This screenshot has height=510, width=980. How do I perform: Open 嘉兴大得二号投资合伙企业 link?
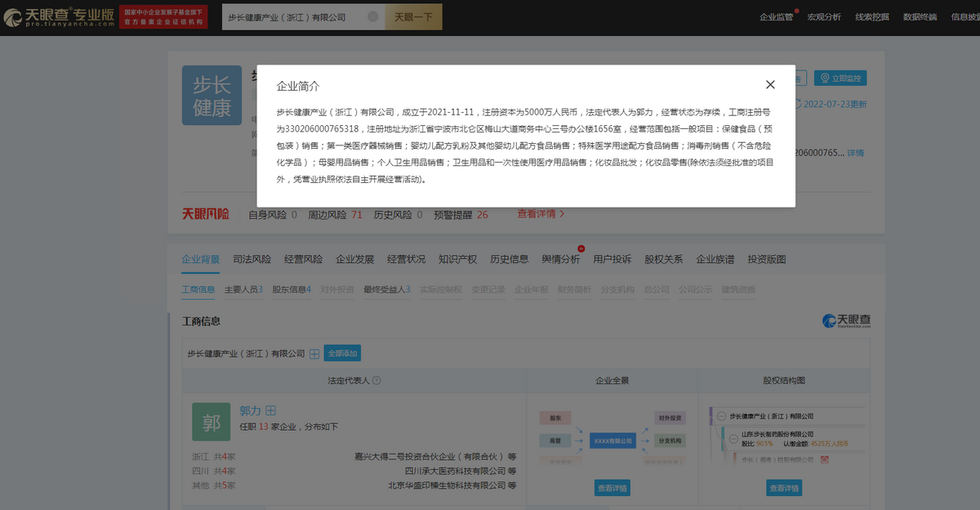click(430, 457)
